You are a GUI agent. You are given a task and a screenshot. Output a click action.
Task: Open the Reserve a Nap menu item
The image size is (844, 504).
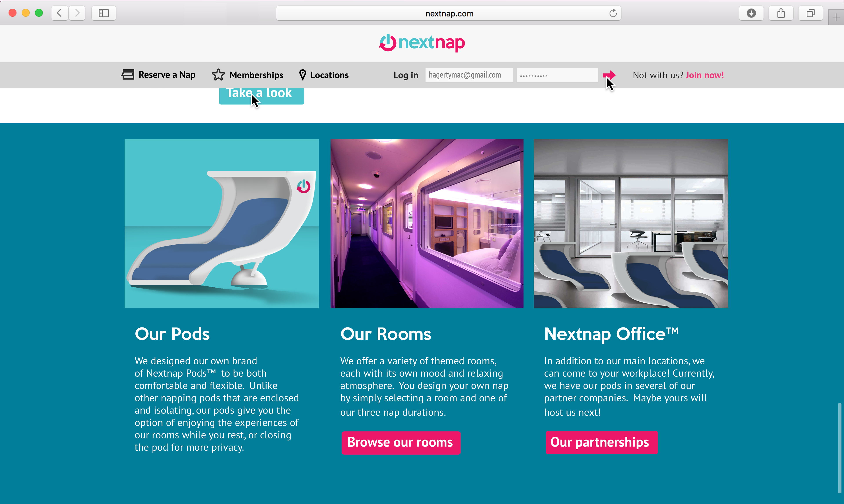[x=158, y=75]
